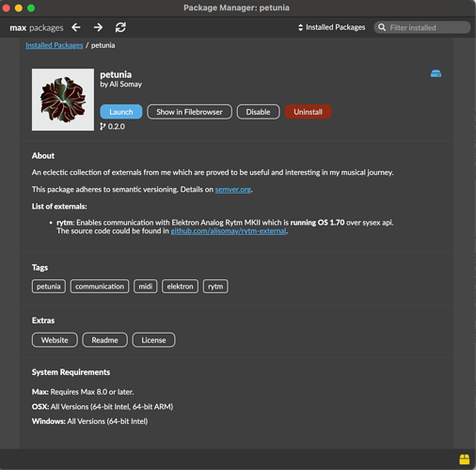Click the version number 0.2.0

(117, 127)
